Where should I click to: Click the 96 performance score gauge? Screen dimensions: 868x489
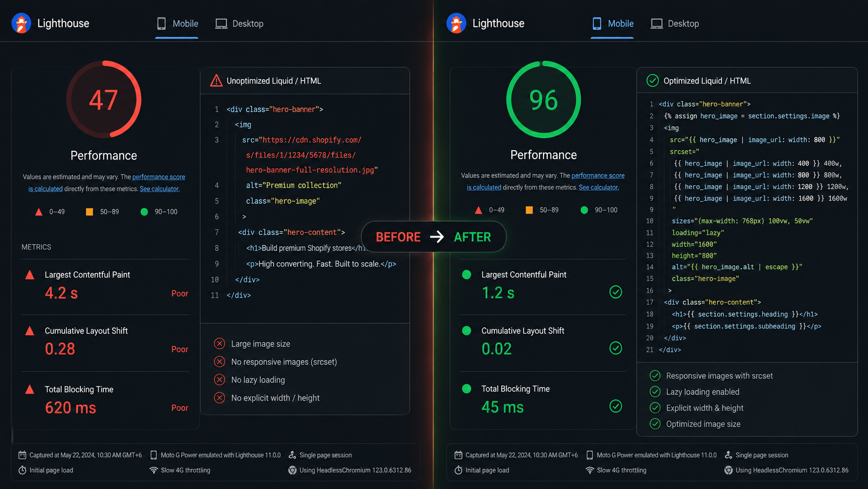click(x=544, y=99)
